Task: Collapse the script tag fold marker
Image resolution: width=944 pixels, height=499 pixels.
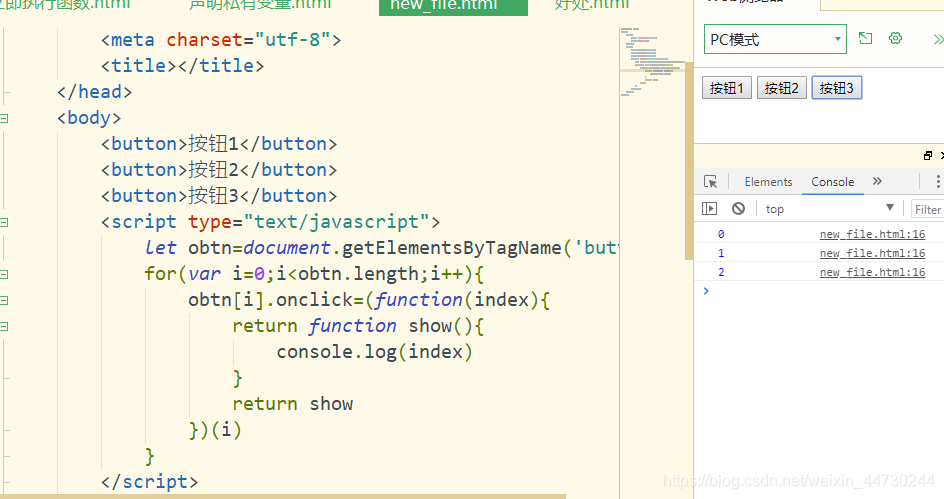Action: click(4, 223)
